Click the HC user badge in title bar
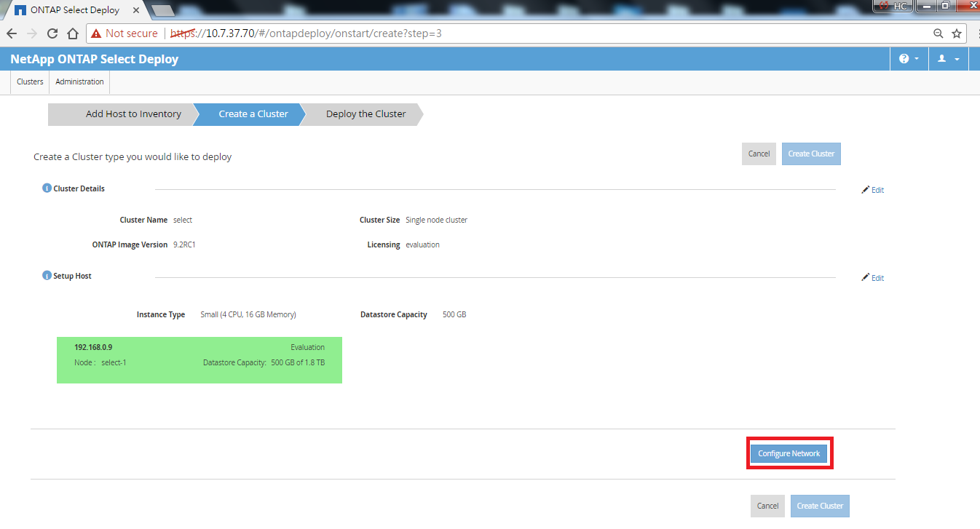Screen dimensions: 980x529 893,6
